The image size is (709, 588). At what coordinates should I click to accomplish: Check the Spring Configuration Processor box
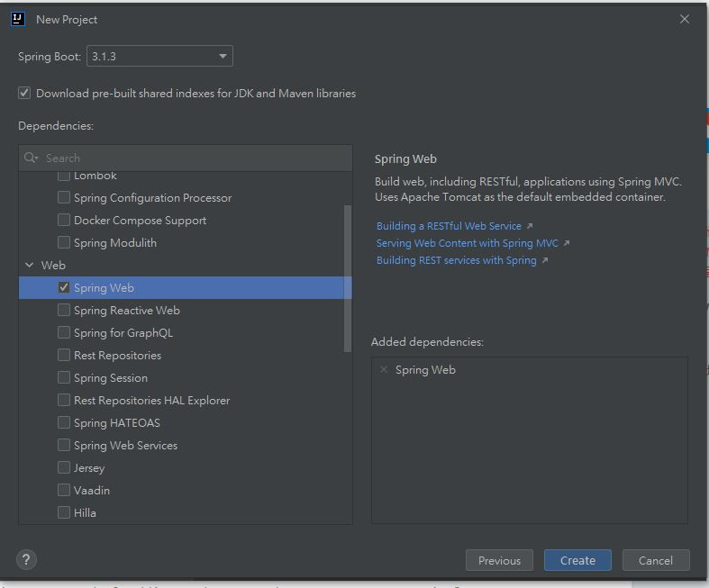click(x=64, y=197)
